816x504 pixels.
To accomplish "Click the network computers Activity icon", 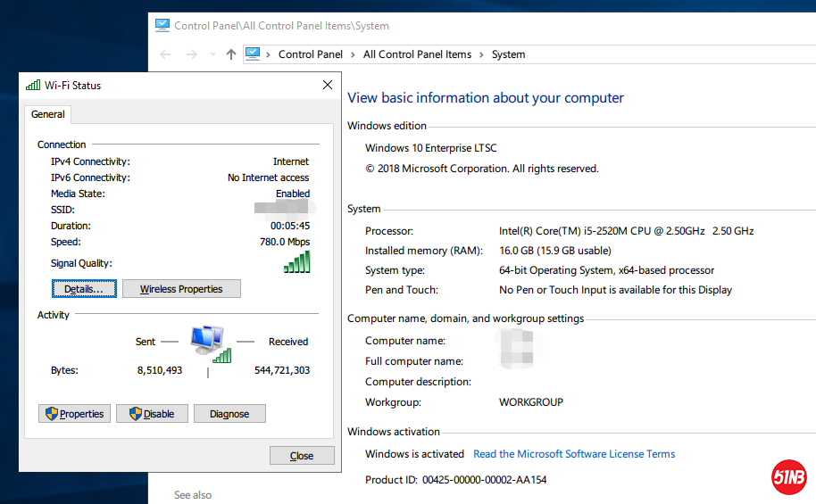I will point(209,343).
